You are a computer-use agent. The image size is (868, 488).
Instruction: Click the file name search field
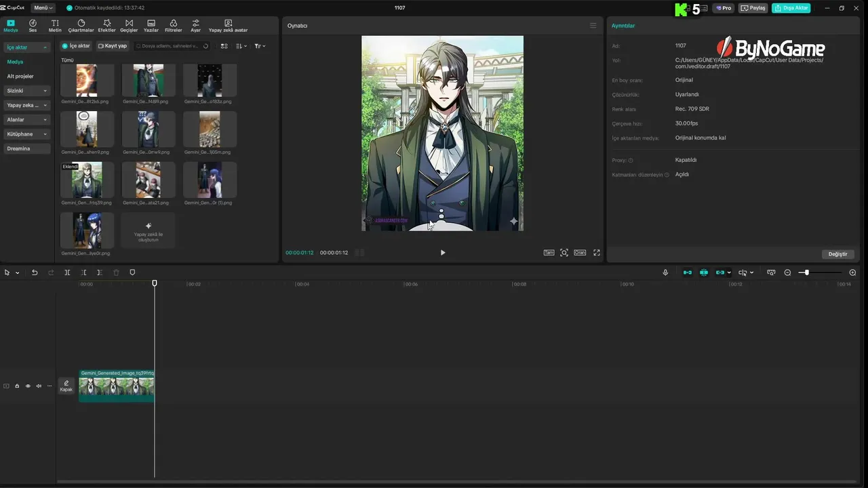click(172, 46)
